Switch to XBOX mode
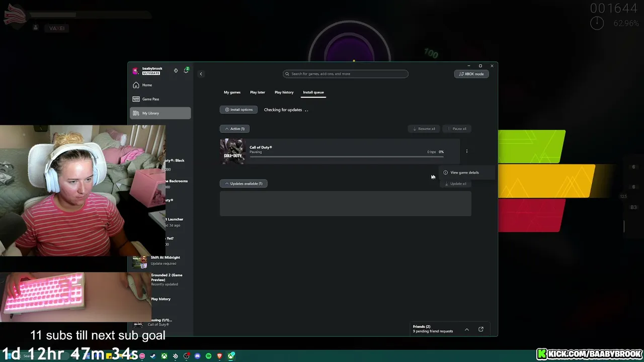644x362 pixels. (471, 74)
